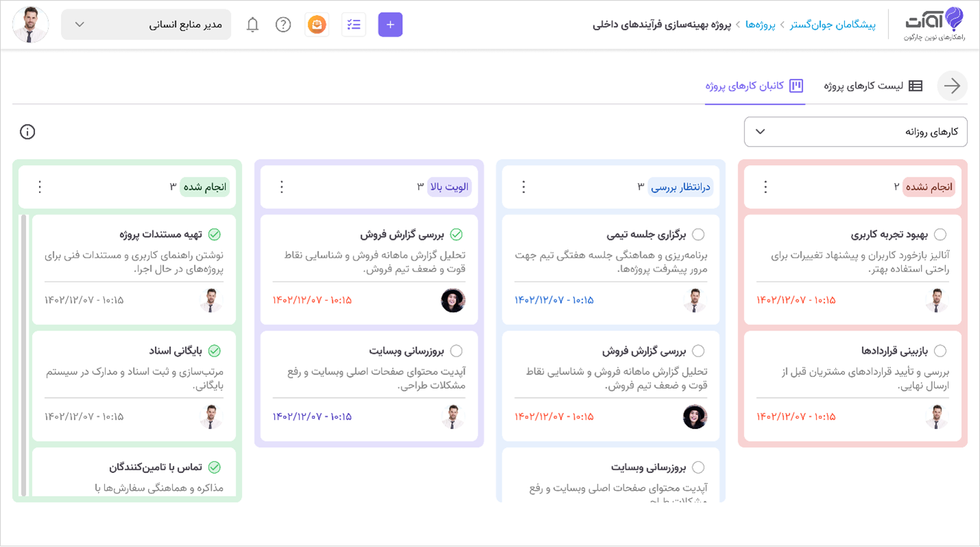View project info via the circled i icon

(x=27, y=132)
